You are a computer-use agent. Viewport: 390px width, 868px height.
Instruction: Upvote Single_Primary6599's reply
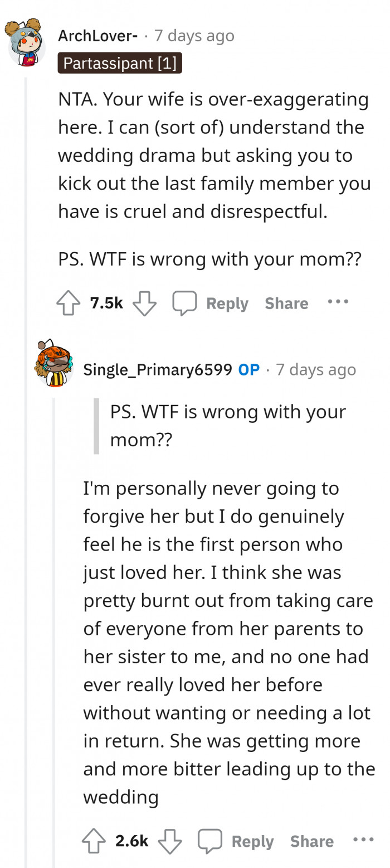pyautogui.click(x=94, y=841)
